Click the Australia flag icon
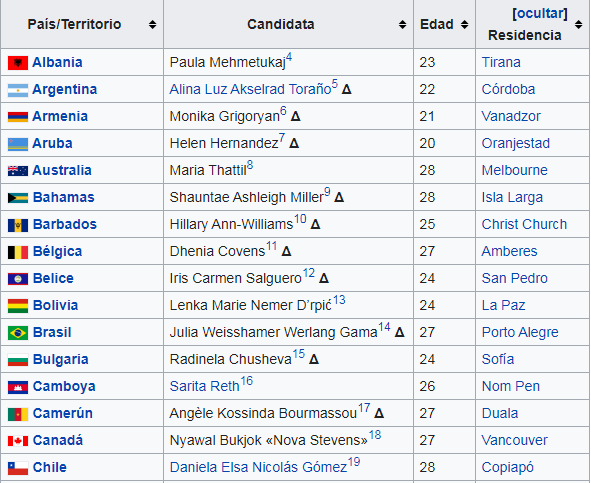The width and height of the screenshot is (591, 483). point(18,171)
